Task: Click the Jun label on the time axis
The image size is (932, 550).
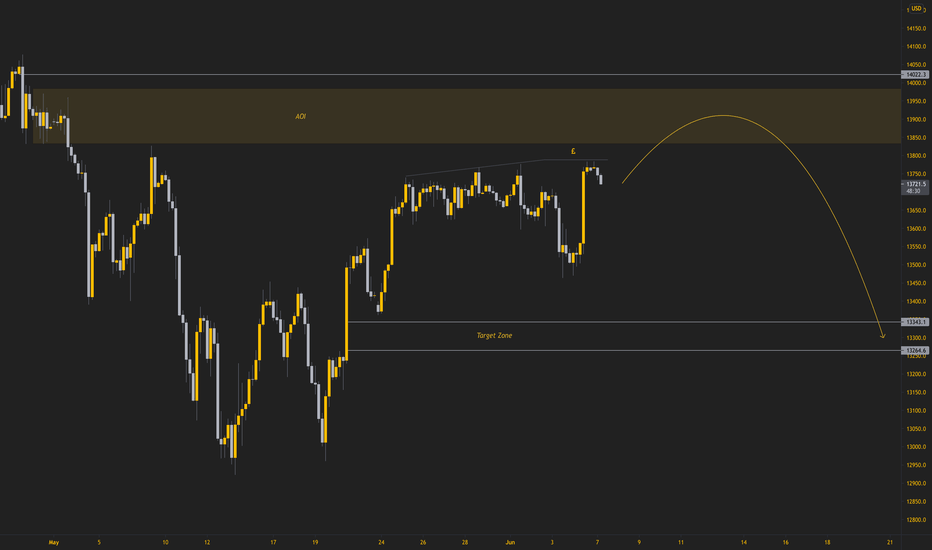Action: click(x=510, y=542)
